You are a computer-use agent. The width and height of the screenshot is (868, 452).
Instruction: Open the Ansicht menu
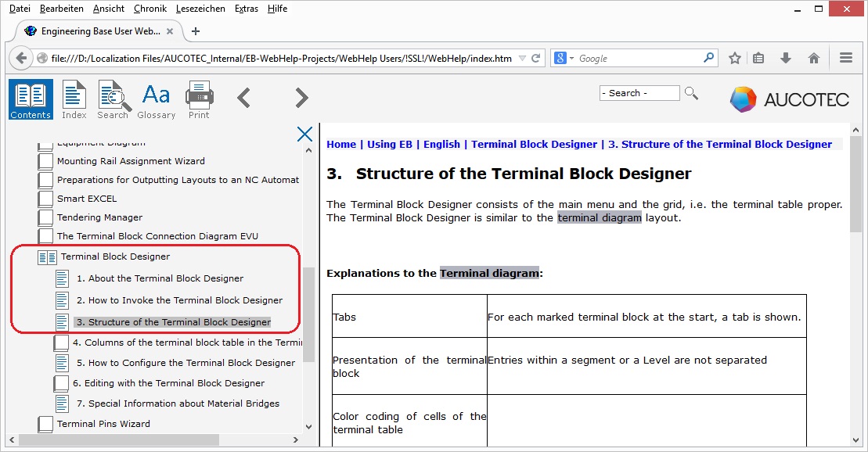[109, 9]
